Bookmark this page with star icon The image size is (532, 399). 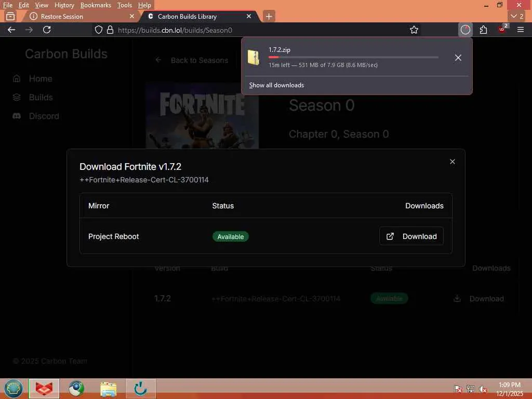point(414,30)
